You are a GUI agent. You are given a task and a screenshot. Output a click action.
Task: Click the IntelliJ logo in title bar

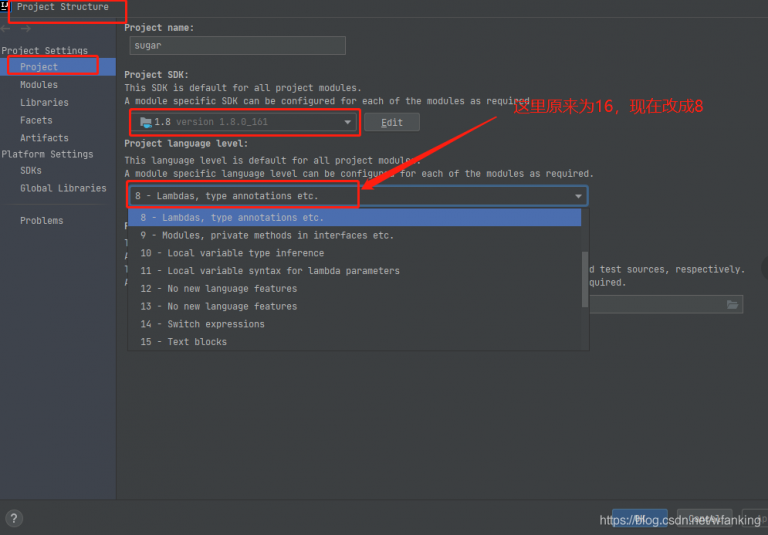coord(5,7)
